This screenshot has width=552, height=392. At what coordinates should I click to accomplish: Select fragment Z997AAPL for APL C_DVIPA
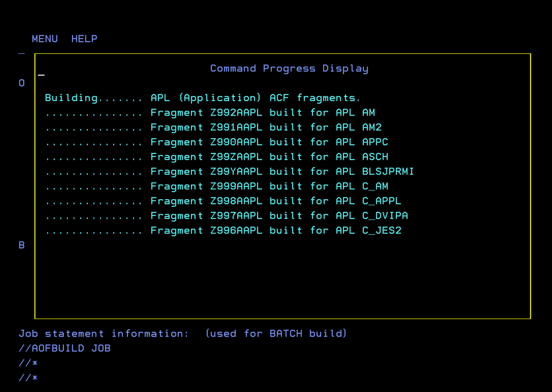[x=227, y=216]
